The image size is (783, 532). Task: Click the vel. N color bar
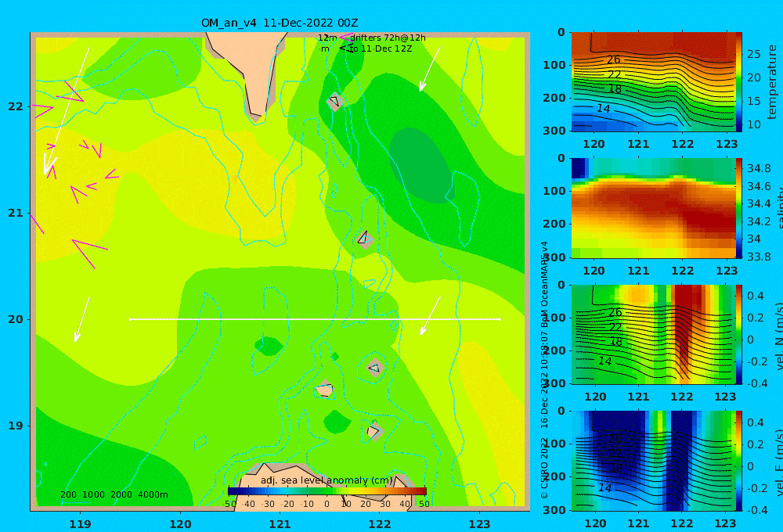[739, 334]
